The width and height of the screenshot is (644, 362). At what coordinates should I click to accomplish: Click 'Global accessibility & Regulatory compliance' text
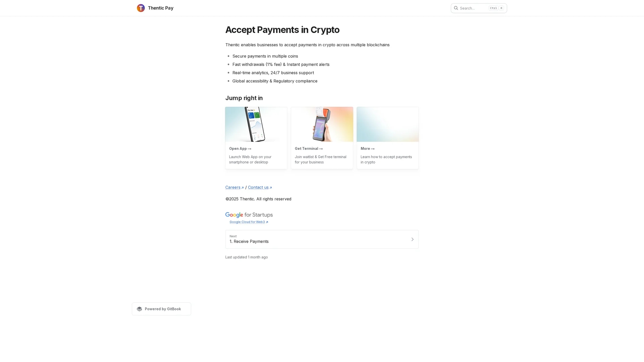[275, 81]
